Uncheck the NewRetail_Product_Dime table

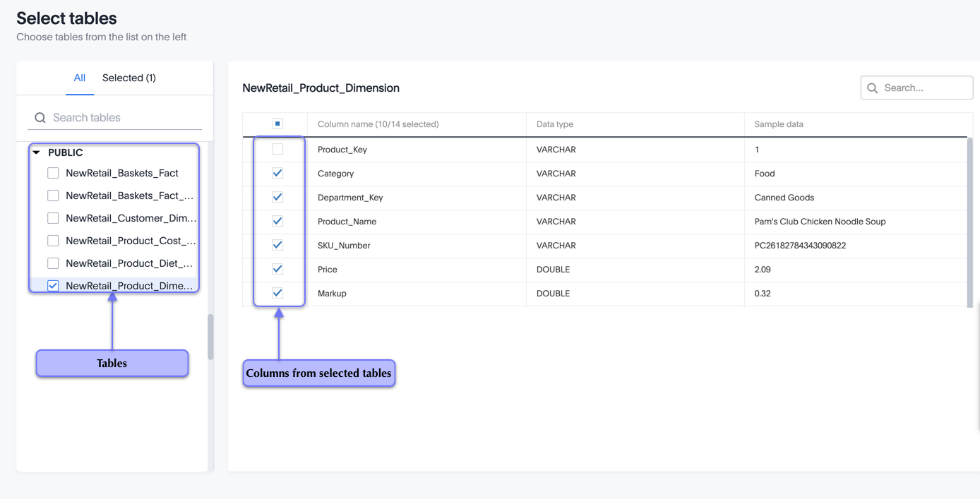click(x=52, y=285)
